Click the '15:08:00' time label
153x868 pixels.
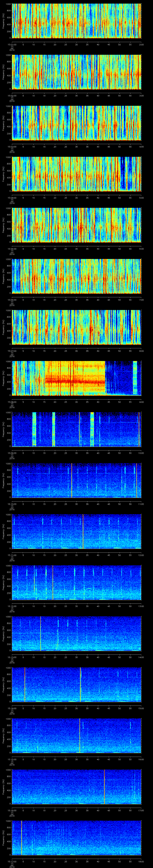pos(12,402)
